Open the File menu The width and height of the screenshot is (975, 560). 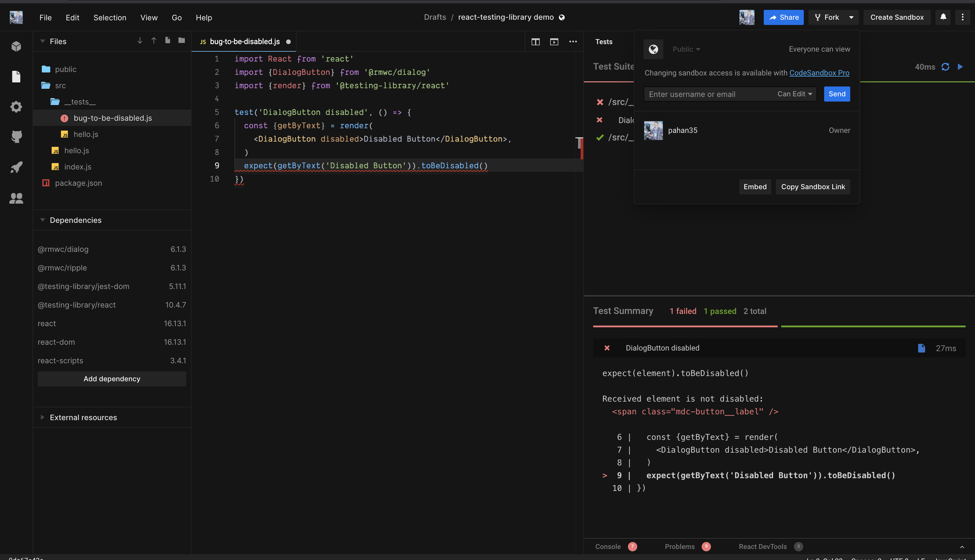point(45,18)
